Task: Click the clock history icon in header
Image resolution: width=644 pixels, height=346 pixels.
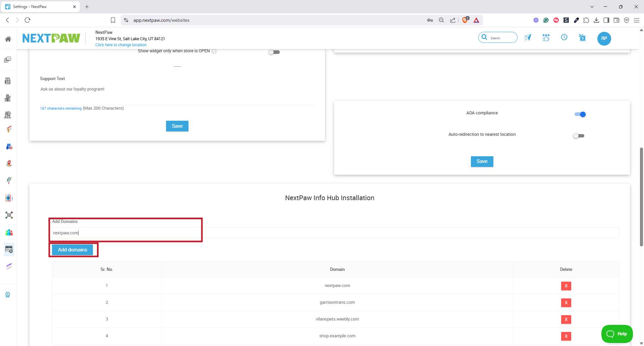Action: [564, 37]
